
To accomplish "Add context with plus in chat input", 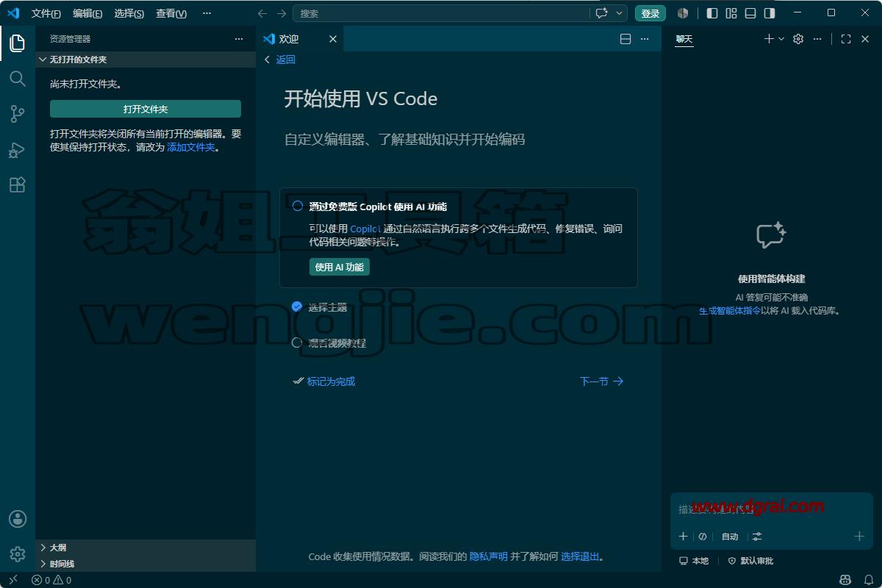I will (x=683, y=537).
